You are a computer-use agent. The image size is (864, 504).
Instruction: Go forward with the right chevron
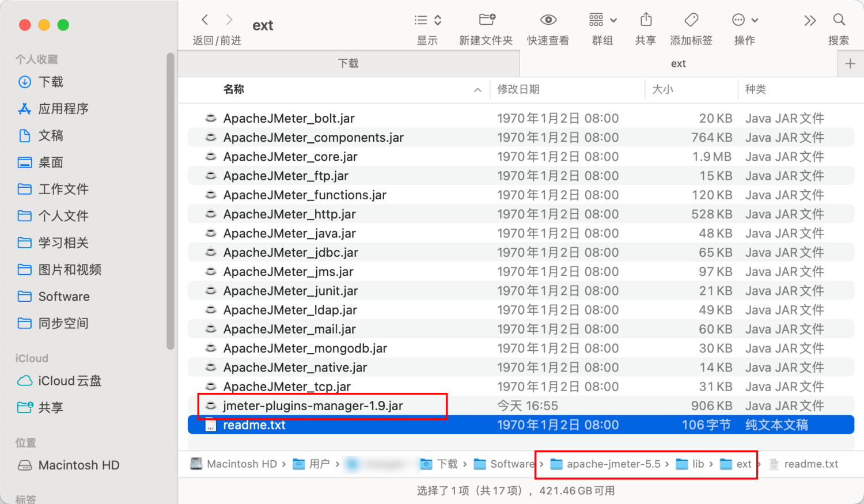coord(229,20)
